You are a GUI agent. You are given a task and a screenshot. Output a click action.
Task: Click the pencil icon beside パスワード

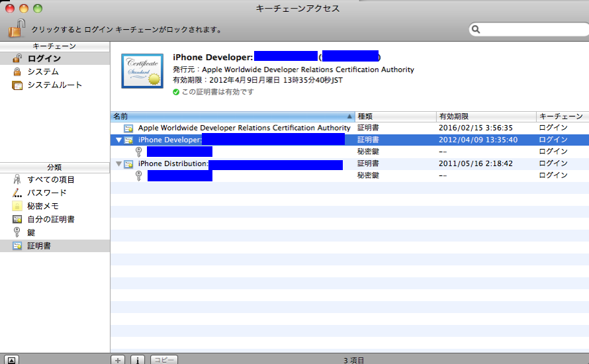click(x=17, y=193)
